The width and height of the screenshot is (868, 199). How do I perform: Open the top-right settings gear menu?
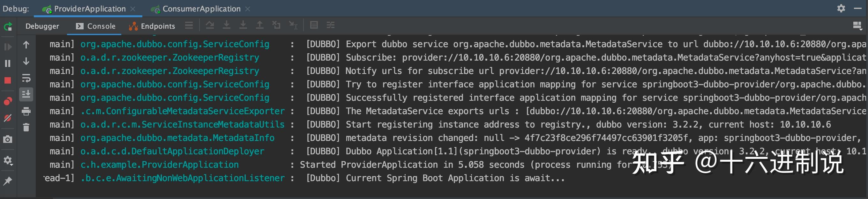click(842, 8)
